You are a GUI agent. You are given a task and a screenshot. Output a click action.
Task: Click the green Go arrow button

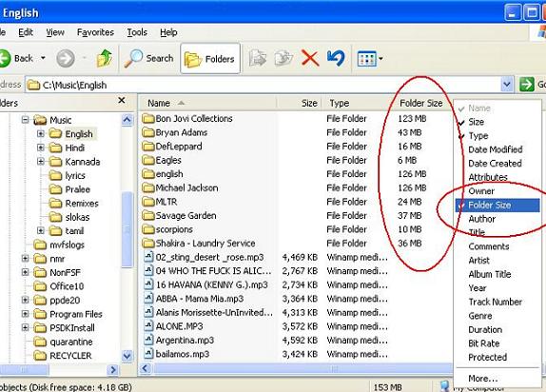527,85
